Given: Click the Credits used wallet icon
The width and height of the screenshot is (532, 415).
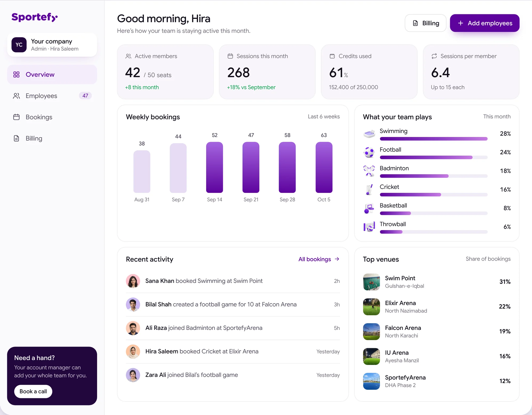Looking at the screenshot, I should [x=332, y=56].
